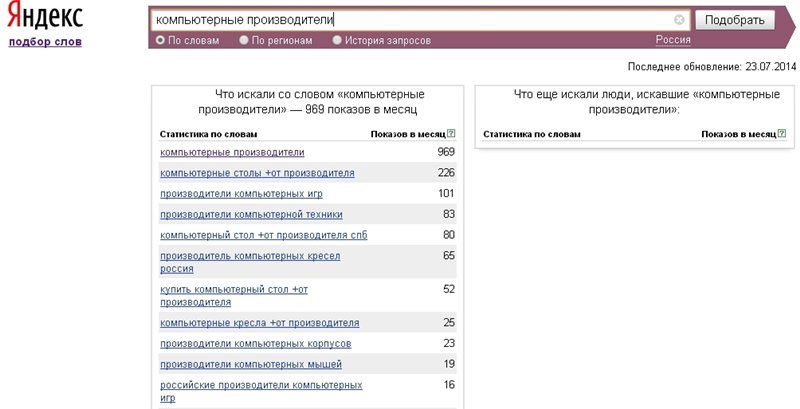
Task: Open 'компьютерный стол +от производителя спб' link
Action: [x=264, y=235]
